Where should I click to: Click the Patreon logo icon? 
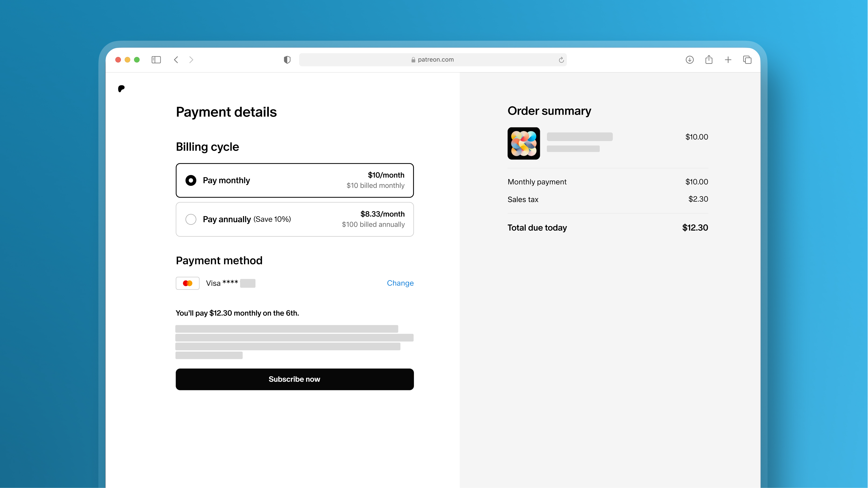click(121, 89)
